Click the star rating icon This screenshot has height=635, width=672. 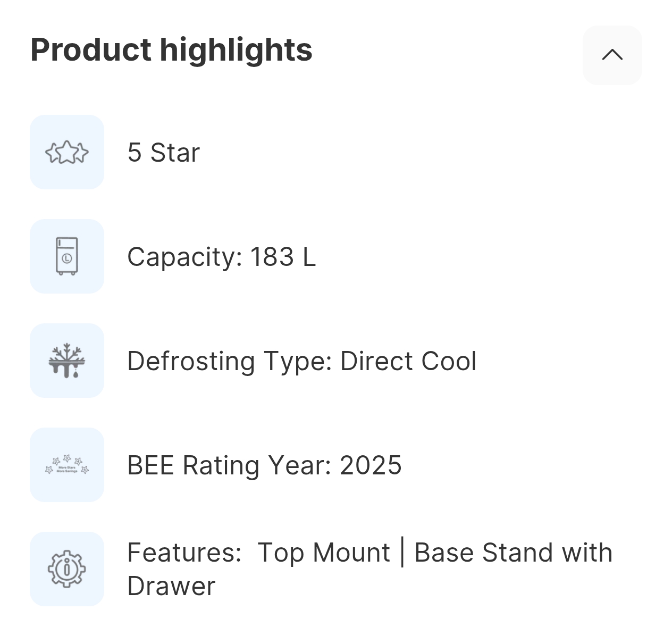(x=67, y=152)
